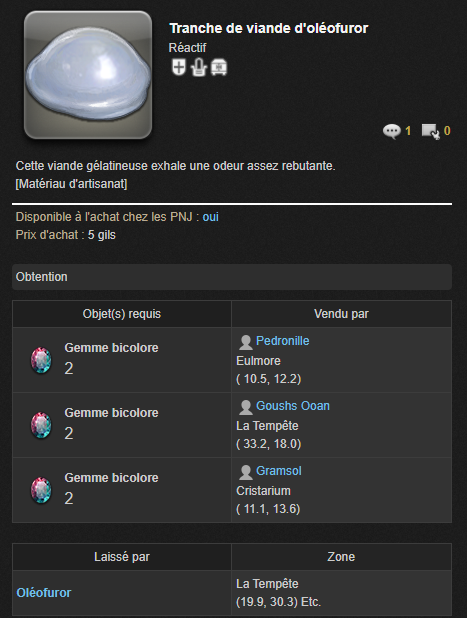Click the Obtention section header
Screen dimensions: 467x618
(232, 277)
